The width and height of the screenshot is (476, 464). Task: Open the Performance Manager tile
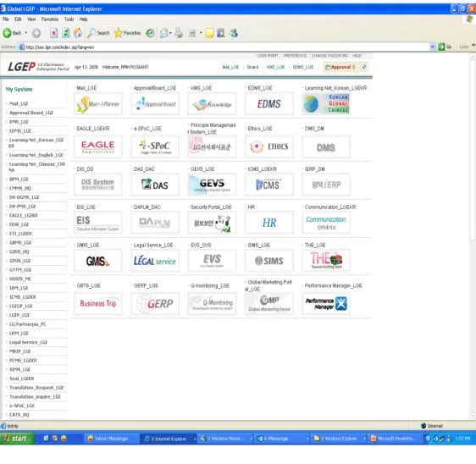(326, 303)
